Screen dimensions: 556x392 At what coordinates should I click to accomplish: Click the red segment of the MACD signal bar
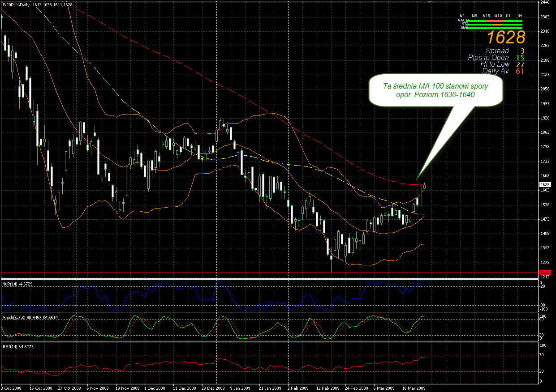pyautogui.click(x=496, y=21)
